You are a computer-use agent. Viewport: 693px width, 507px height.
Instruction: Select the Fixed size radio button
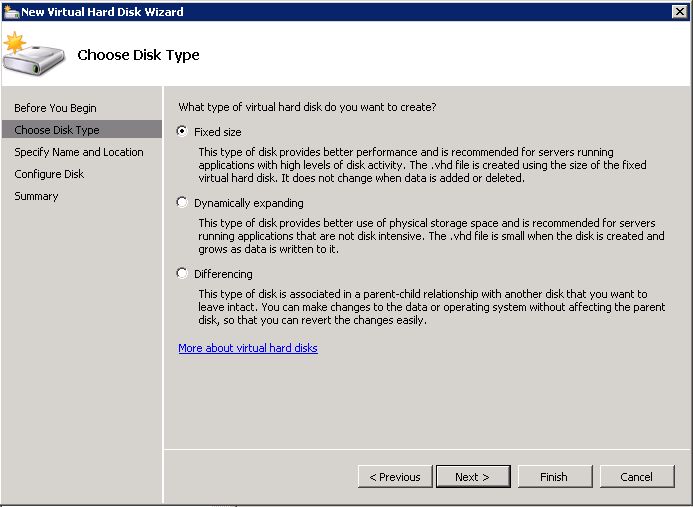pyautogui.click(x=182, y=131)
